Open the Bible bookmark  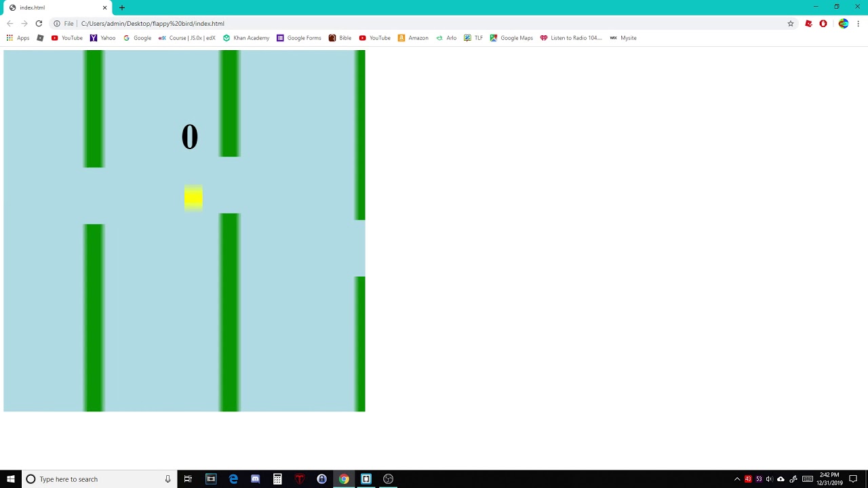click(340, 38)
